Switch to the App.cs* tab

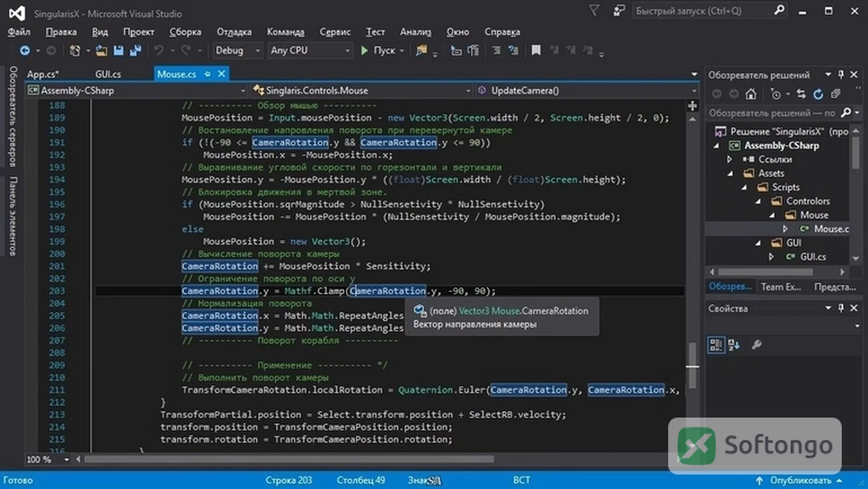coord(43,75)
